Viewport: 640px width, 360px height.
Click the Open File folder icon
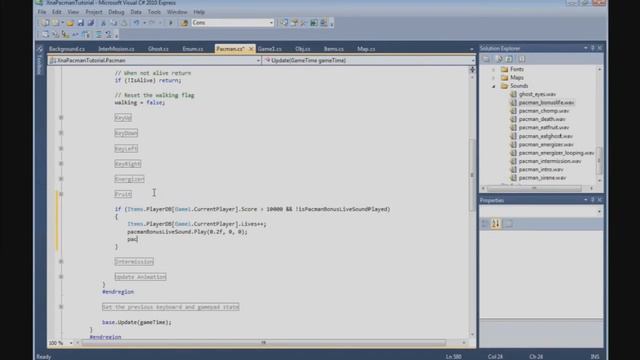coord(70,23)
